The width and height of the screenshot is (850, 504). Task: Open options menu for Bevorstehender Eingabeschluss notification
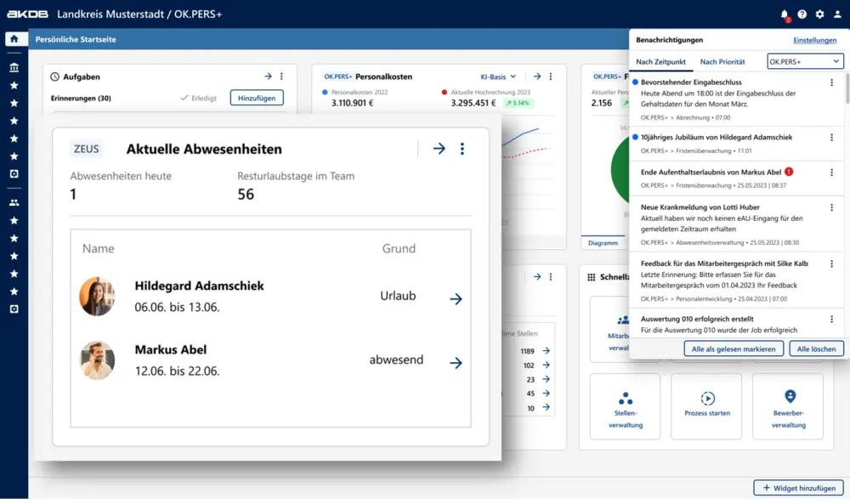831,83
